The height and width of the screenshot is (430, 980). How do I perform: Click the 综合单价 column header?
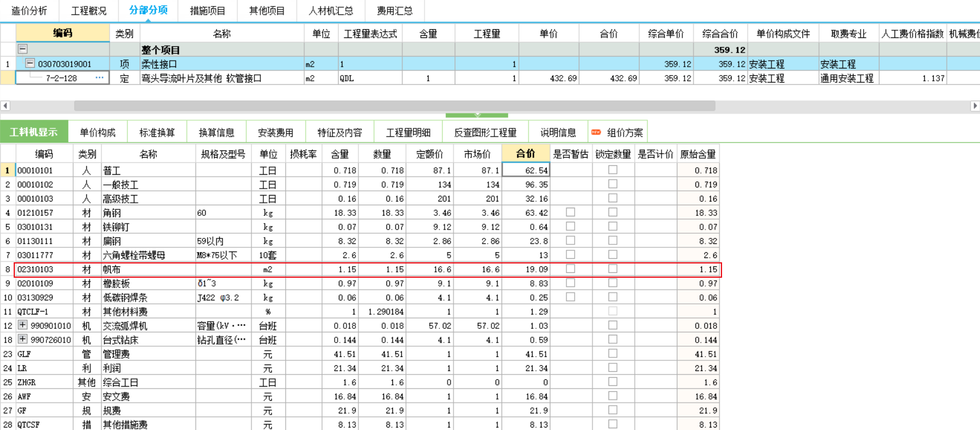pos(666,34)
